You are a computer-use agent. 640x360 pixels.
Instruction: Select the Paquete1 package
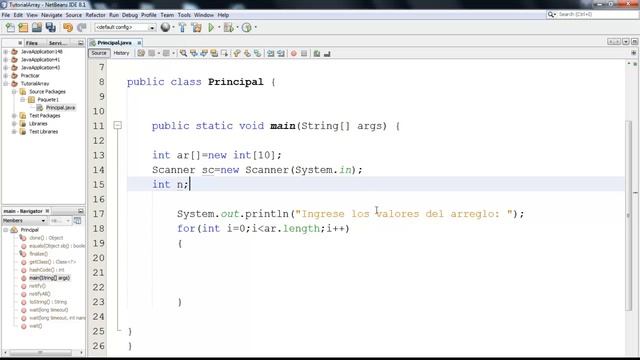click(48, 100)
